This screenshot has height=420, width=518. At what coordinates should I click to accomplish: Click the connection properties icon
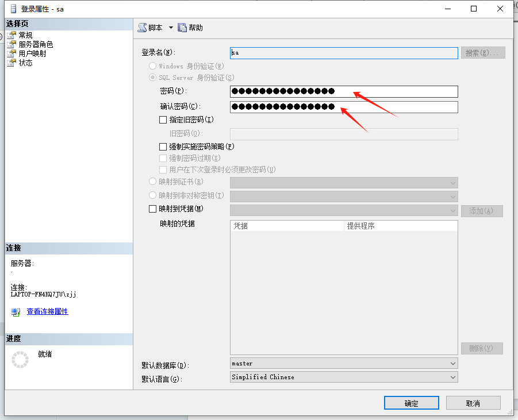(x=16, y=311)
